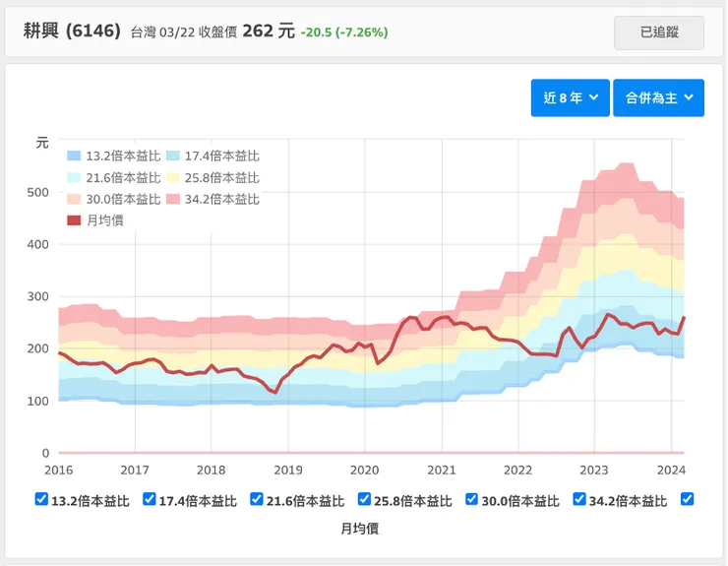Toggle the 25.8倍本益比 checkbox

(364, 499)
